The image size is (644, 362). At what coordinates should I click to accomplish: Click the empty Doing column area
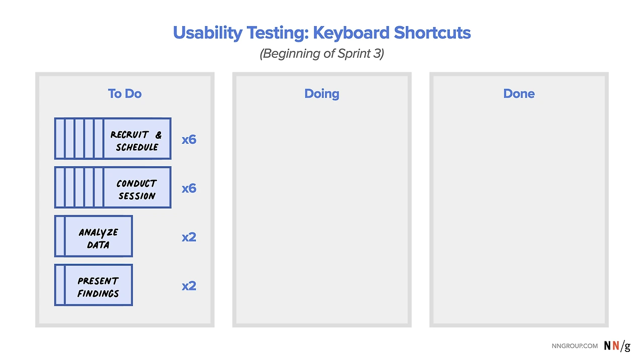(x=321, y=211)
